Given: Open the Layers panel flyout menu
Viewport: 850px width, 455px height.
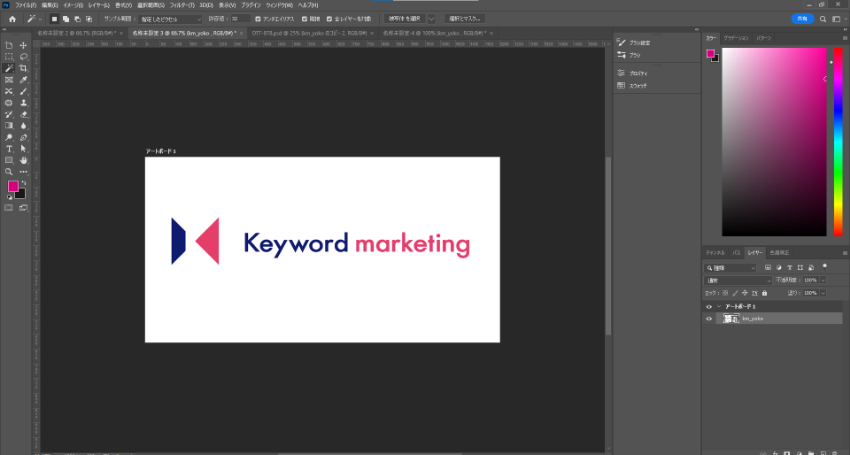Looking at the screenshot, I should pos(845,253).
